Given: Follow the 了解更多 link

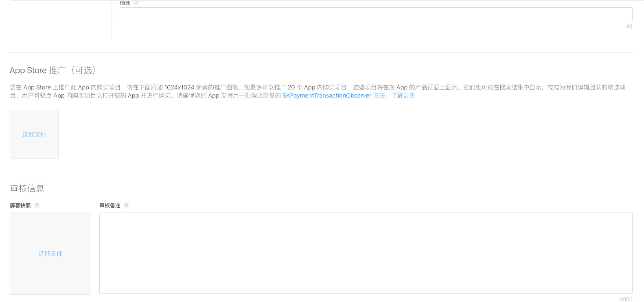Looking at the screenshot, I should 403,96.
